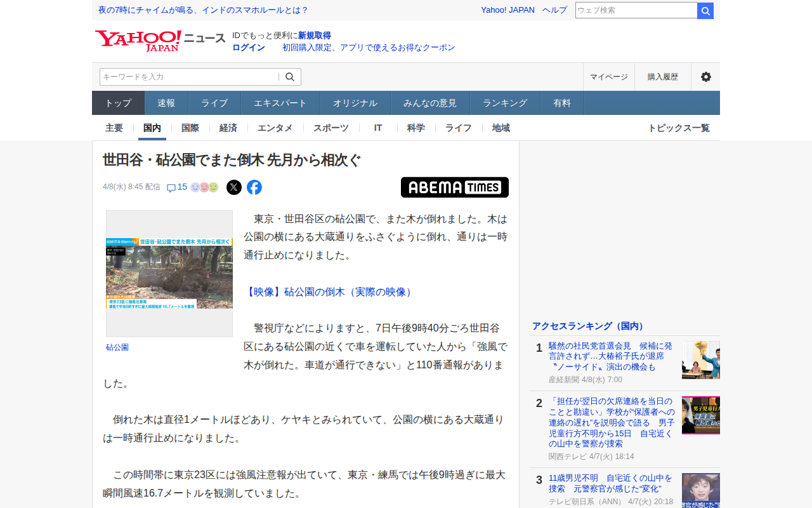Focus the news keyword input field
The height and width of the screenshot is (508, 812).
189,77
